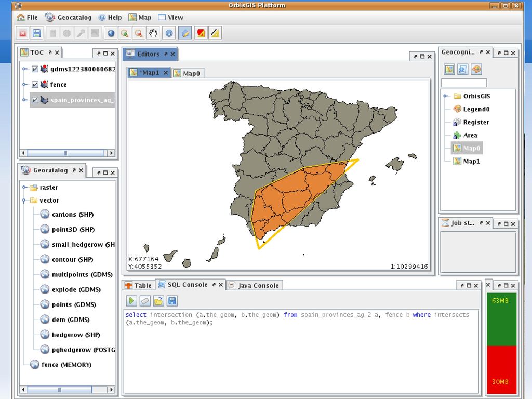Click the palette icon in Geocognition toolbar

(x=476, y=69)
